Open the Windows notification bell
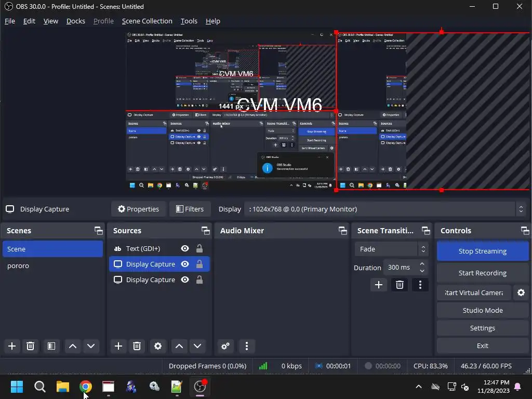This screenshot has width=532, height=399. pyautogui.click(x=518, y=387)
